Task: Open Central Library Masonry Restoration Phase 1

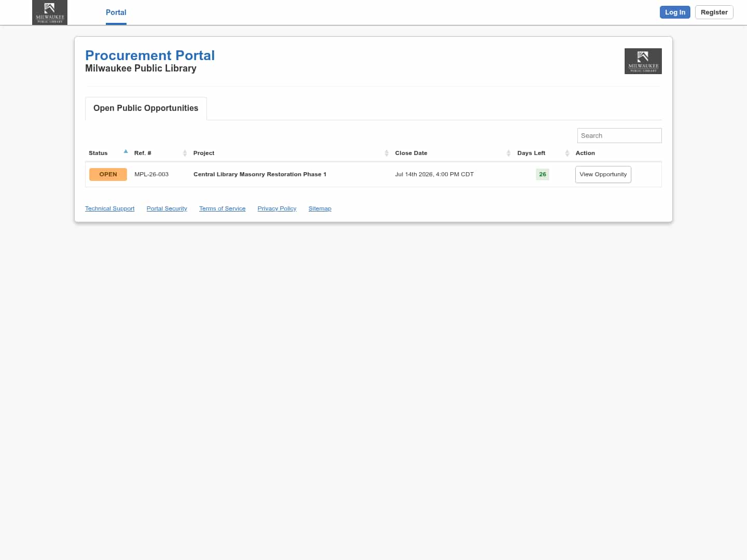Action: [x=260, y=174]
